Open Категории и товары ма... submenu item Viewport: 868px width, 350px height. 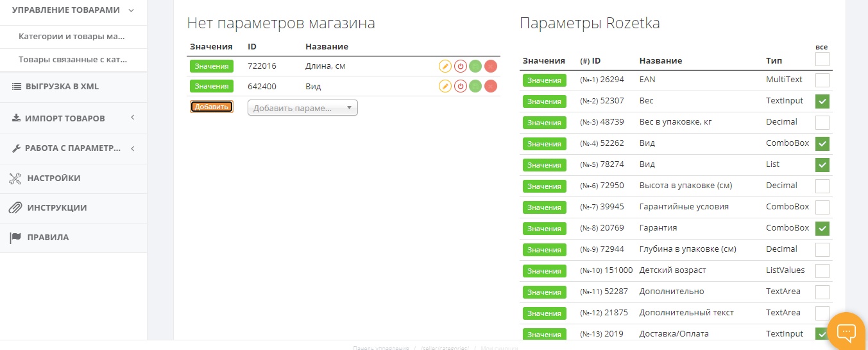(73, 37)
